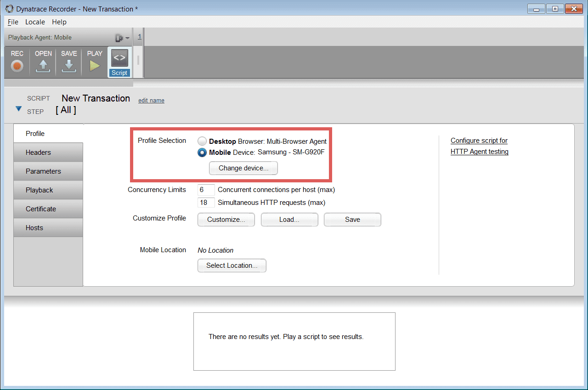The height and width of the screenshot is (390, 588).
Task: Click the New Transaction script name
Action: [x=96, y=98]
